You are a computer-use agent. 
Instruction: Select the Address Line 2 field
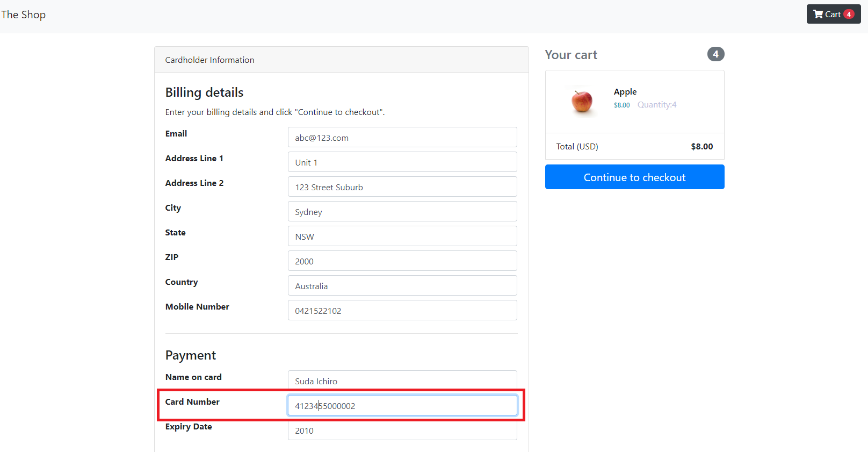(402, 186)
